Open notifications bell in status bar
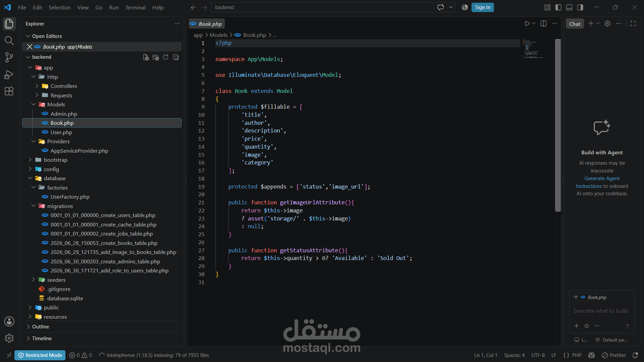 tap(635, 355)
